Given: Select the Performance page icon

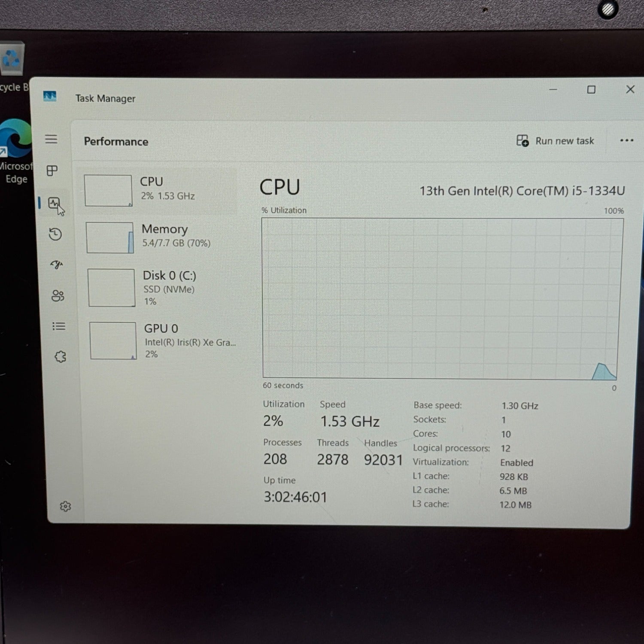Looking at the screenshot, I should tap(54, 203).
